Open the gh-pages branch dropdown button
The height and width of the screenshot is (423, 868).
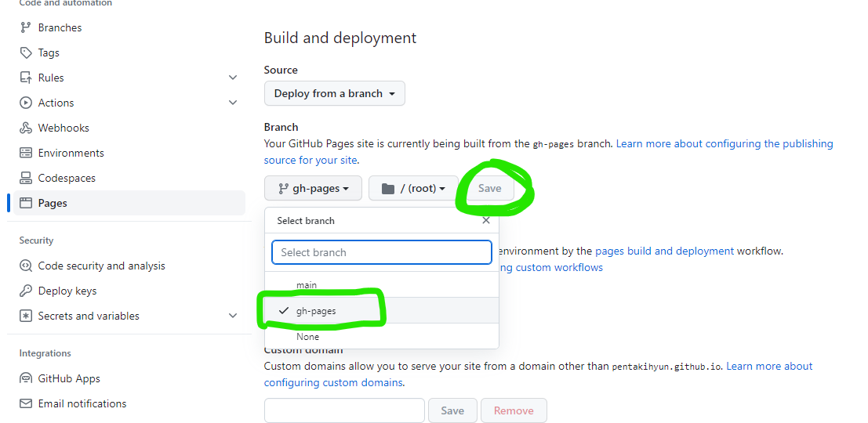[313, 188]
